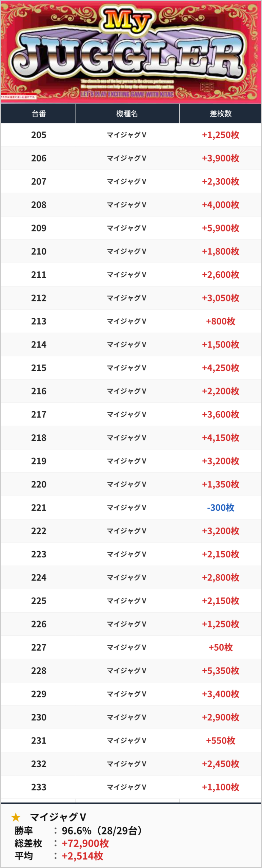The height and width of the screenshot is (868, 262).
Task: Select the 台番 column header
Action: tap(38, 114)
